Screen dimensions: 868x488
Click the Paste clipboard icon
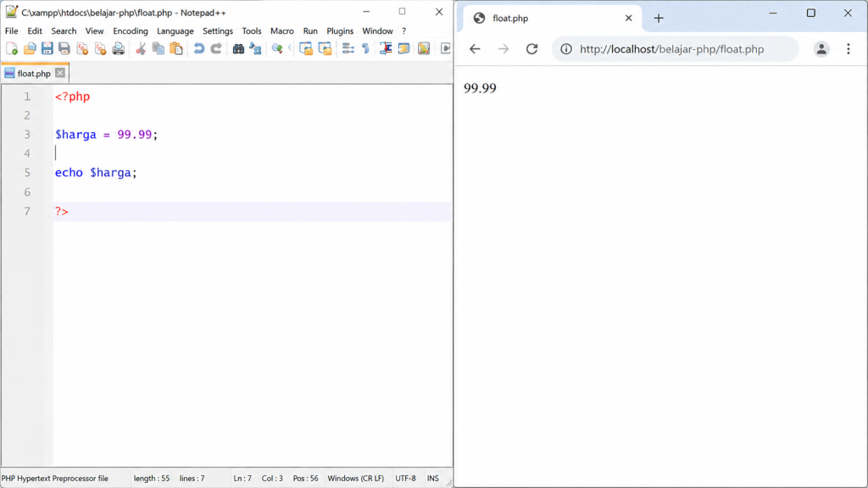click(x=176, y=48)
